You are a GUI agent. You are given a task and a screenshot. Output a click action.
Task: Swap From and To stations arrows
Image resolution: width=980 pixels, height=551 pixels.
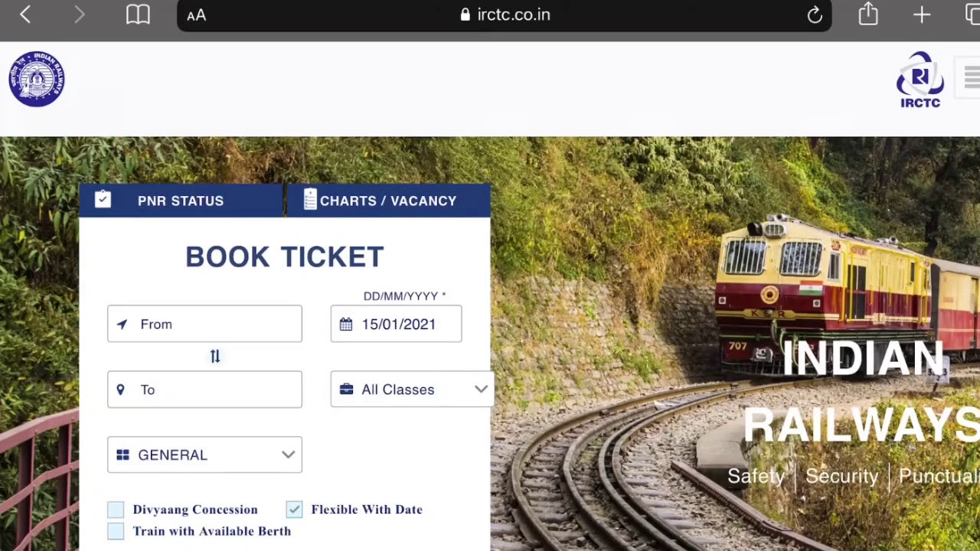(215, 357)
